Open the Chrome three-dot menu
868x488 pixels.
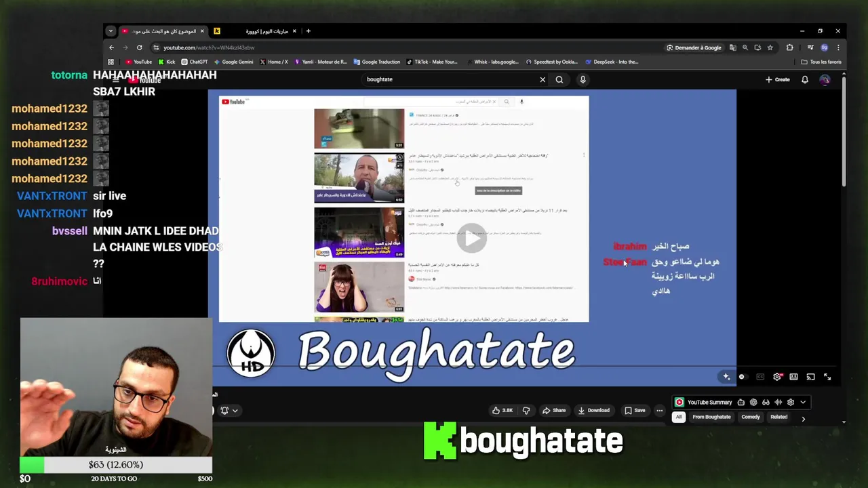[x=838, y=47]
